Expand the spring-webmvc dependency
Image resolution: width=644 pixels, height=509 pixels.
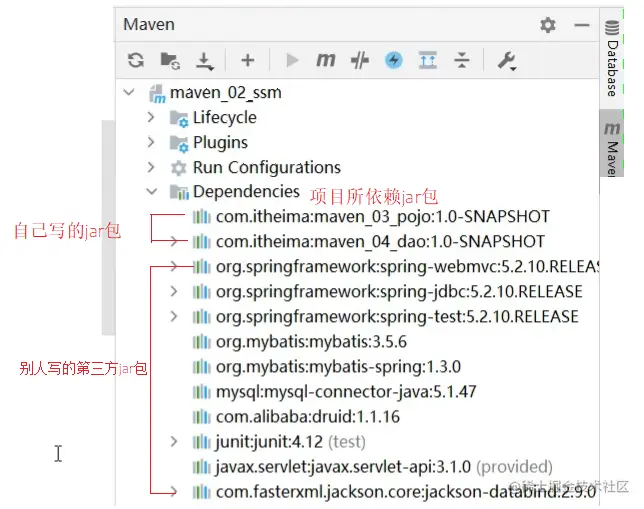tap(174, 266)
